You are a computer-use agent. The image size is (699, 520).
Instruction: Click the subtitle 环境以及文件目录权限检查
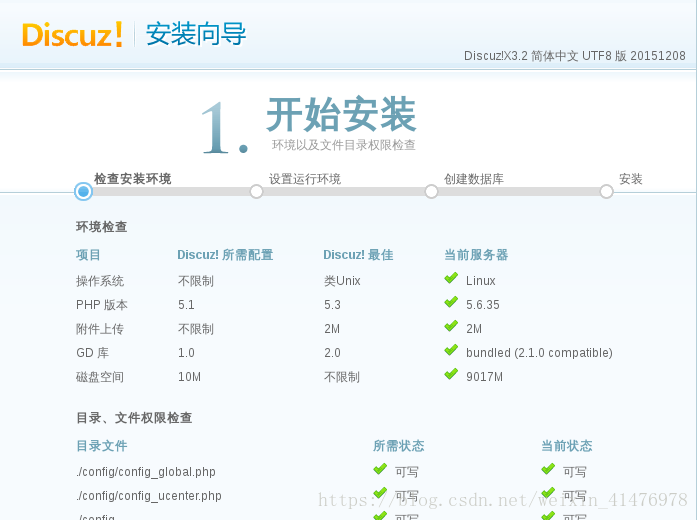tap(344, 144)
